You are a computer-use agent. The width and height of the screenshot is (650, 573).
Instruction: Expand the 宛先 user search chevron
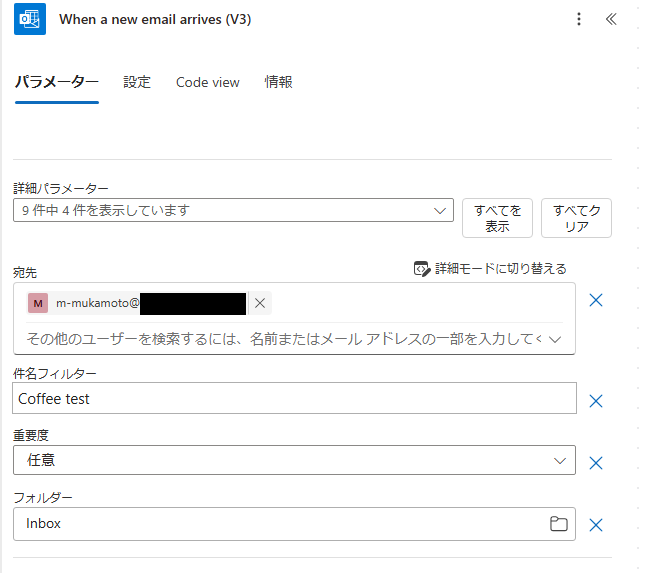(x=555, y=339)
